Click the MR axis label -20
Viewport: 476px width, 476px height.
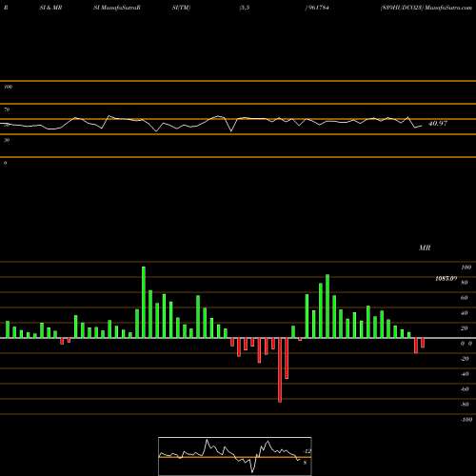click(465, 359)
